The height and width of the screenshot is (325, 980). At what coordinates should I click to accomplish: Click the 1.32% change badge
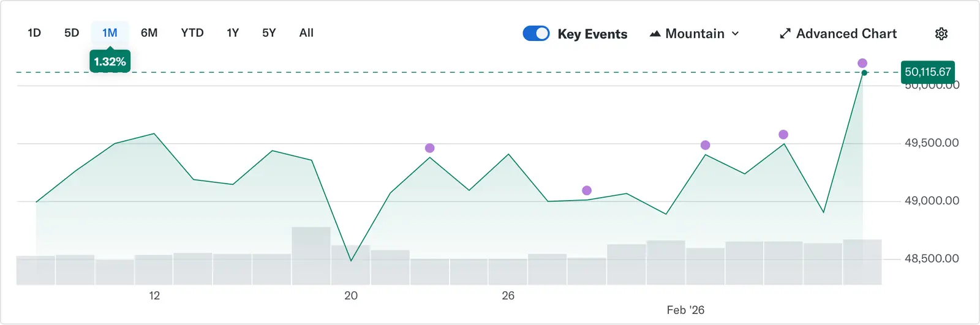tap(110, 62)
